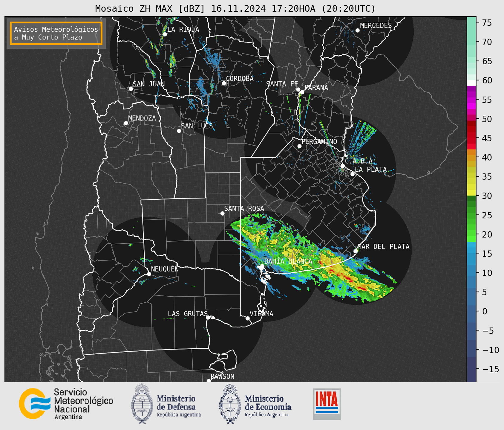Click the SAN JUAN city marker dot
The height and width of the screenshot is (430, 504).
131,89
